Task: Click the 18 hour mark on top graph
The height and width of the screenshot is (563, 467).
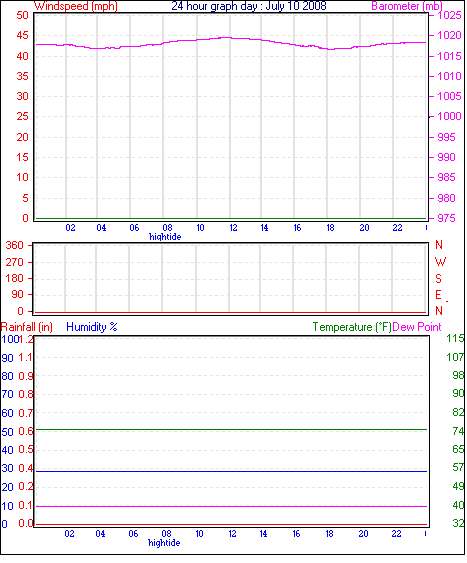Action: 330,228
